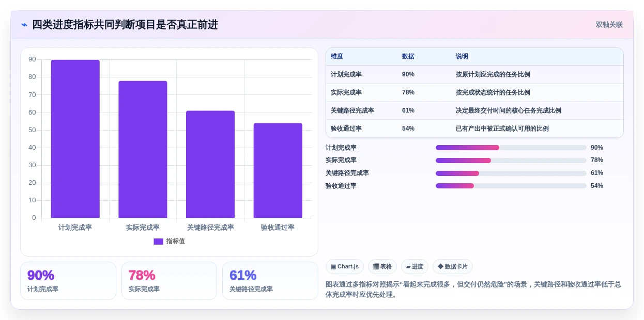This screenshot has height=320, width=644.
Task: Click description 按原计划应完成的任务比例
Action: click(x=493, y=75)
